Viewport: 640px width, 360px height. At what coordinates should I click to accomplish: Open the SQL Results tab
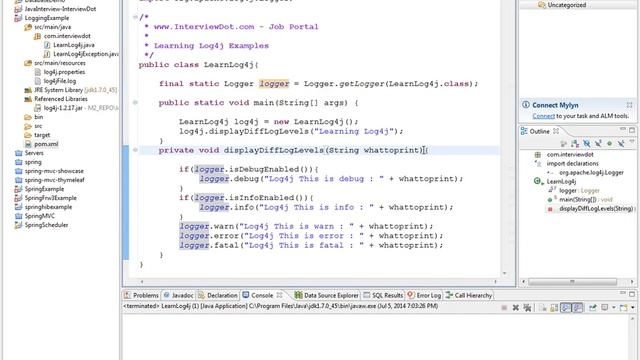point(383,295)
